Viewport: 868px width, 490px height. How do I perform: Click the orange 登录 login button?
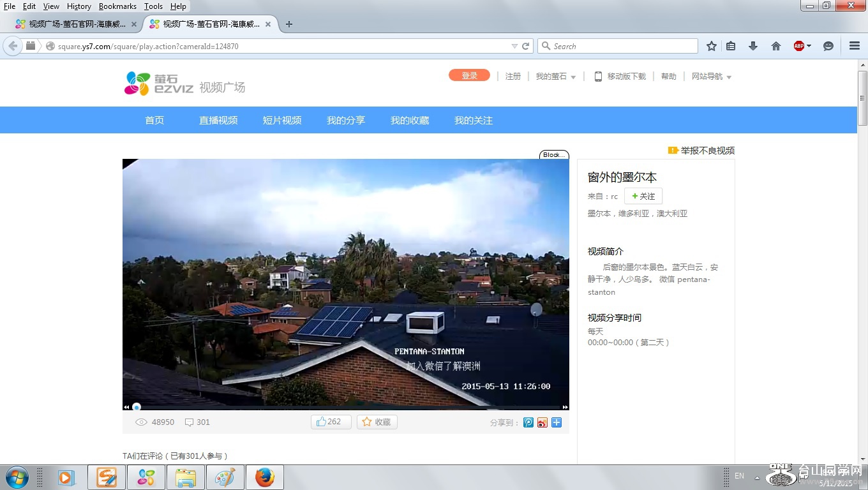[x=469, y=75]
